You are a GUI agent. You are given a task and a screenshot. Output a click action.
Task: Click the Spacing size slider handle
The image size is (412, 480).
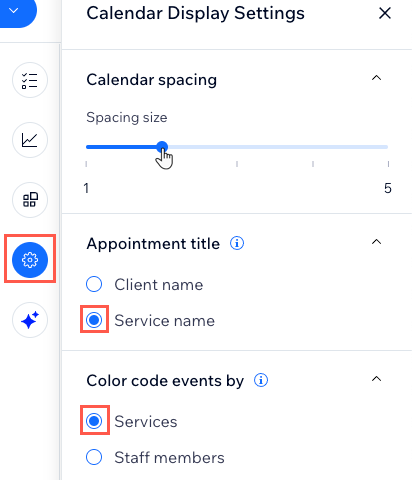tap(162, 147)
